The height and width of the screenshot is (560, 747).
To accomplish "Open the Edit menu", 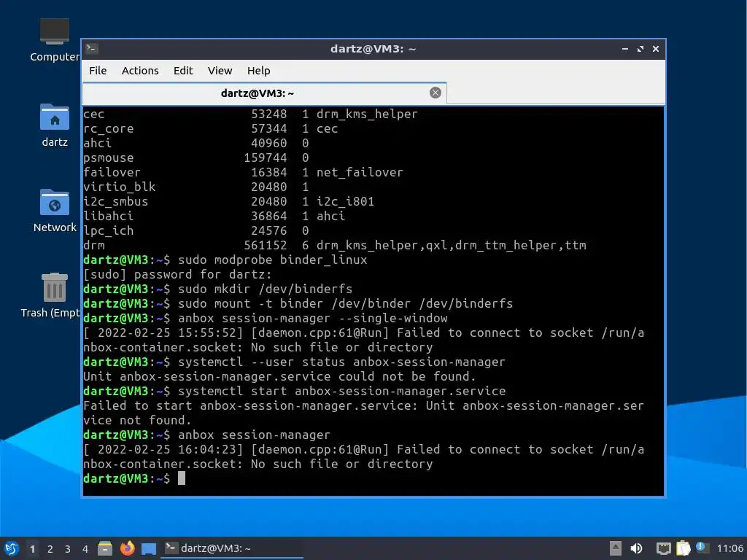I will (183, 71).
